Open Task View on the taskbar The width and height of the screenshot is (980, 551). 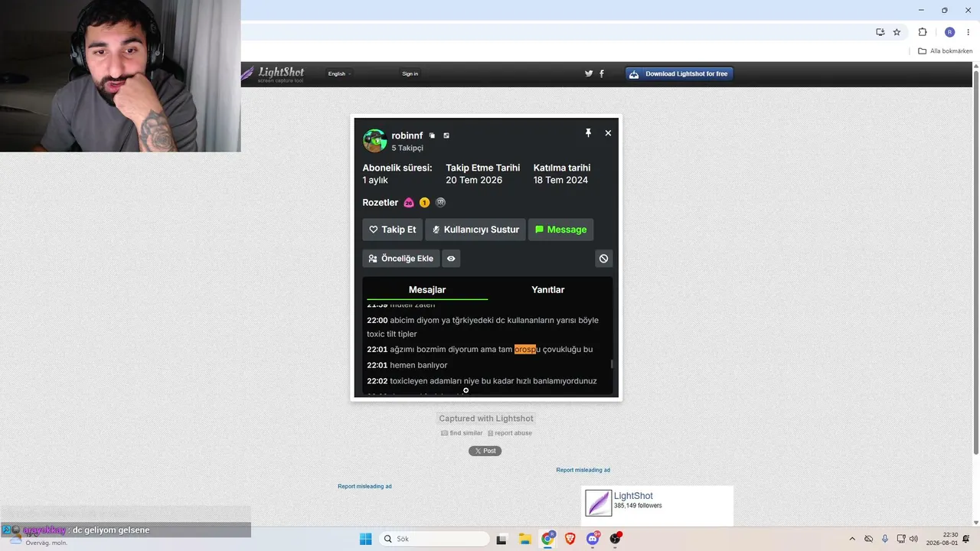tap(501, 539)
